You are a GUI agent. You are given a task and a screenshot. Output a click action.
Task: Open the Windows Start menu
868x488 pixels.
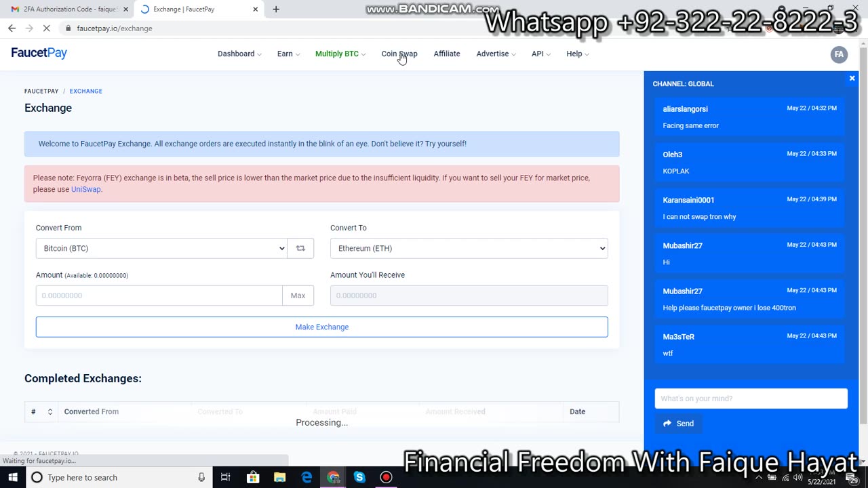point(13,477)
